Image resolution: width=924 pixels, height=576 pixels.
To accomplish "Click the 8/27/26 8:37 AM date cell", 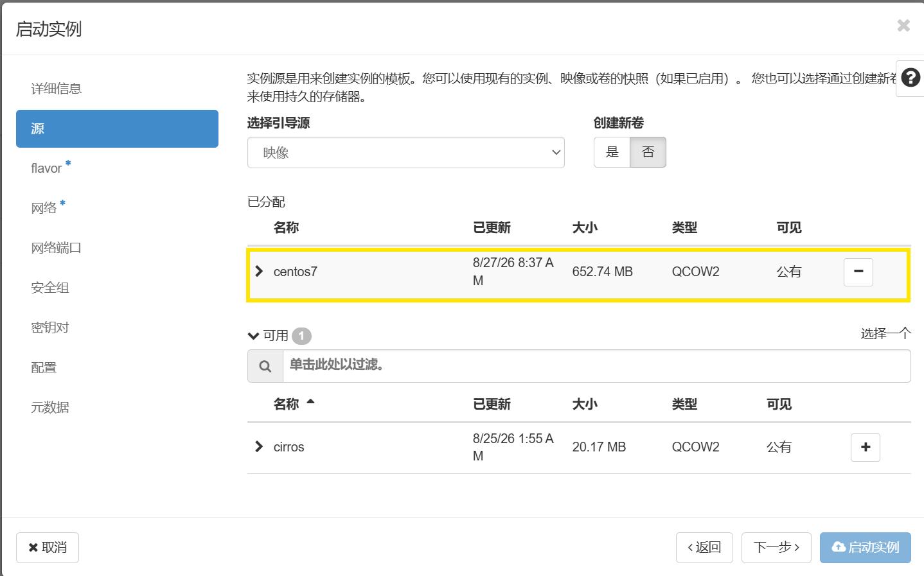I will 513,272.
